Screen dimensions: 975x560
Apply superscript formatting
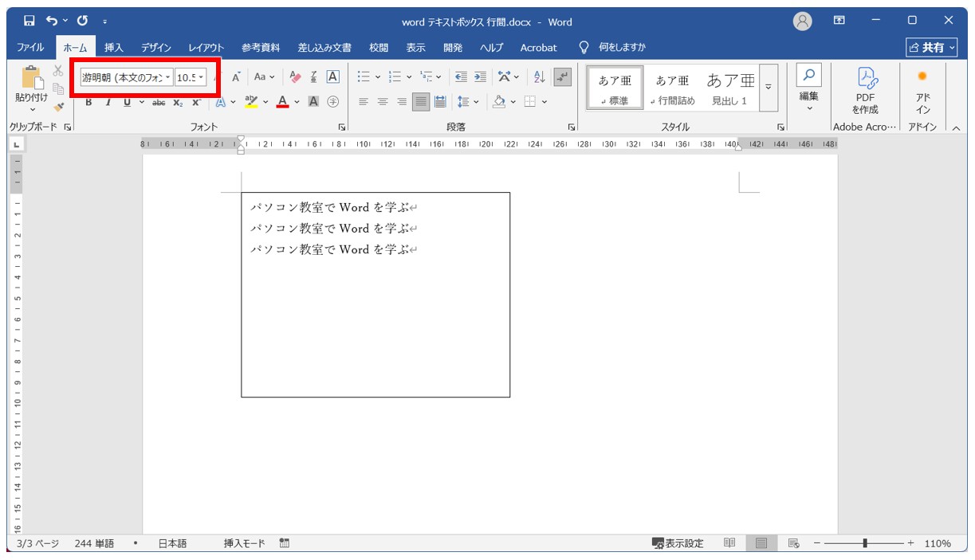[x=196, y=102]
